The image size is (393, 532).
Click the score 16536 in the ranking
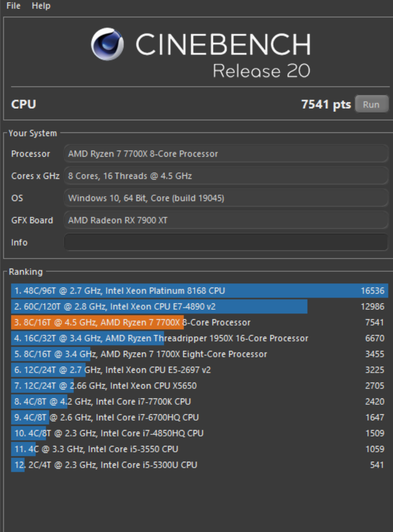pyautogui.click(x=372, y=291)
